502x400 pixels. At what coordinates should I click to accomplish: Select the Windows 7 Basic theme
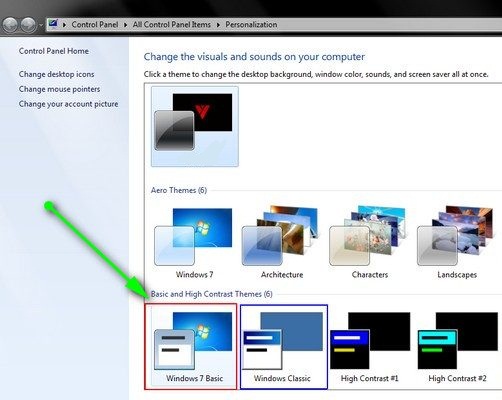pyautogui.click(x=191, y=346)
